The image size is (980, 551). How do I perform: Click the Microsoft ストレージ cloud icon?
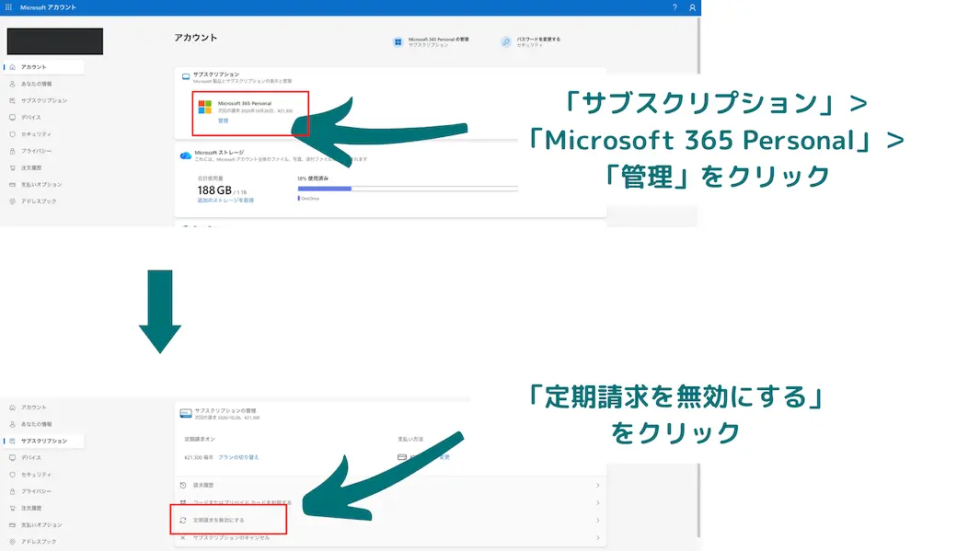pyautogui.click(x=186, y=155)
